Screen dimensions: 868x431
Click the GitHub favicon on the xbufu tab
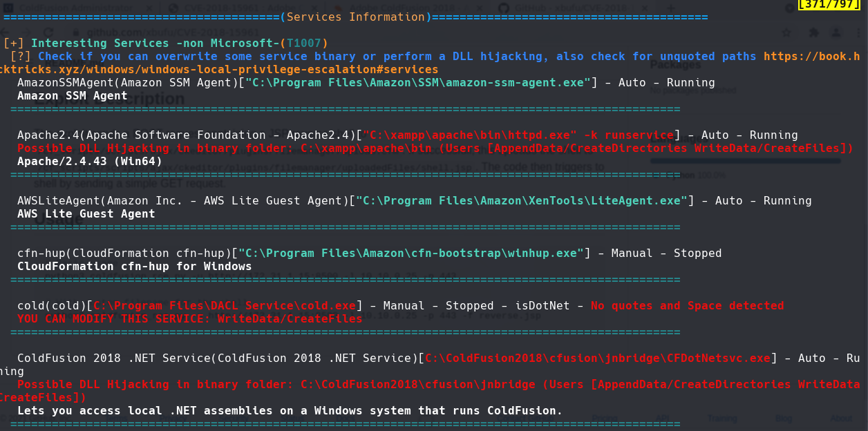tap(505, 8)
